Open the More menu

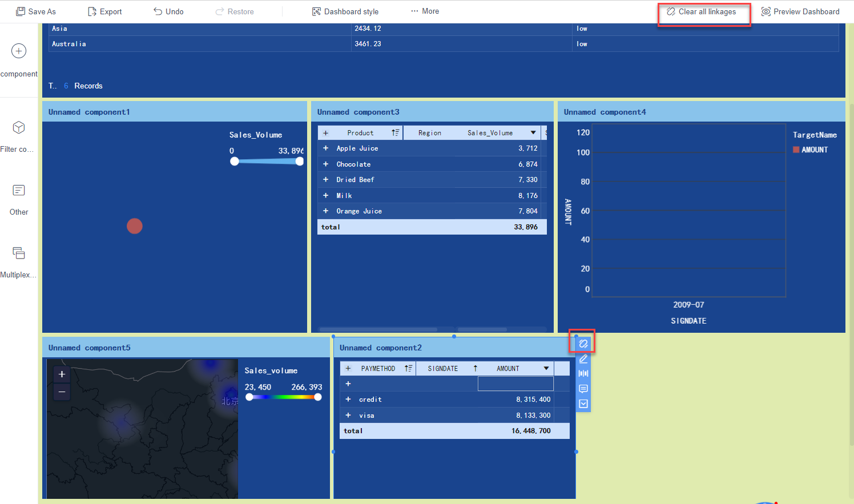(x=425, y=11)
